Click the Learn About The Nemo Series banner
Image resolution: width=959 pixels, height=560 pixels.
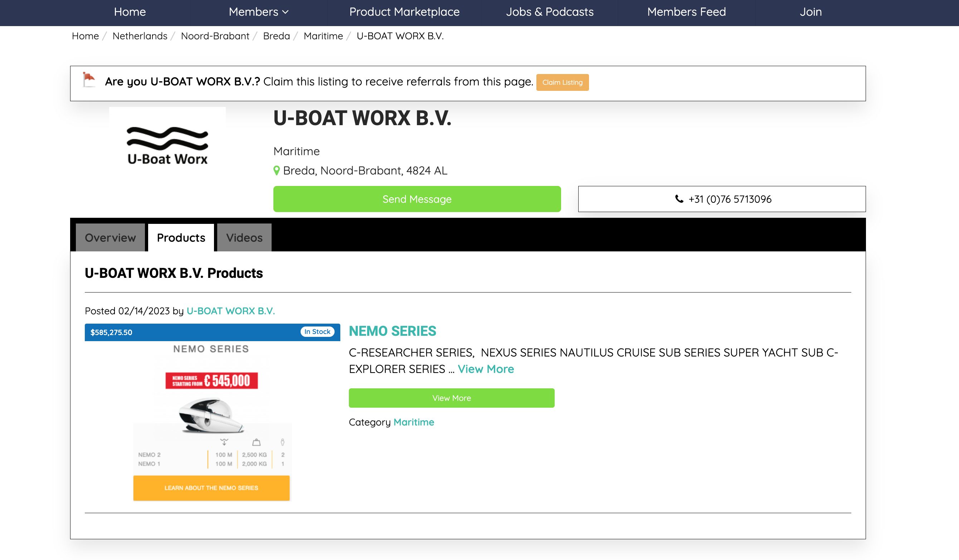coord(211,488)
